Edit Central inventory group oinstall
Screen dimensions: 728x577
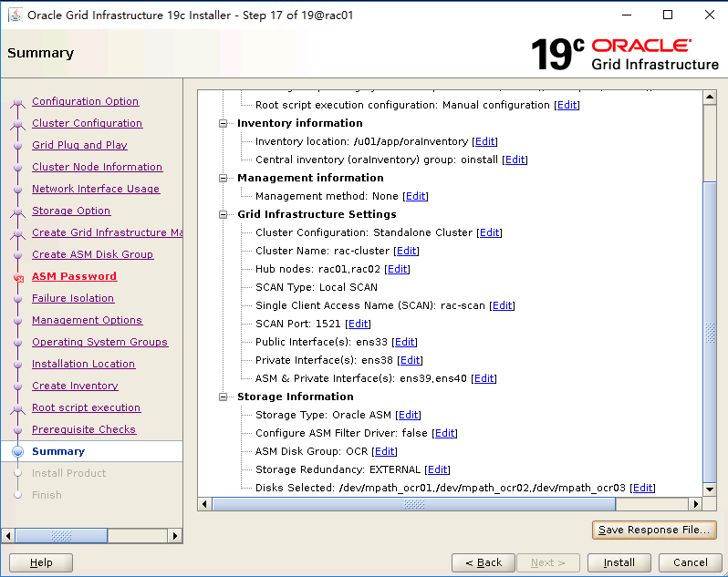tap(515, 160)
